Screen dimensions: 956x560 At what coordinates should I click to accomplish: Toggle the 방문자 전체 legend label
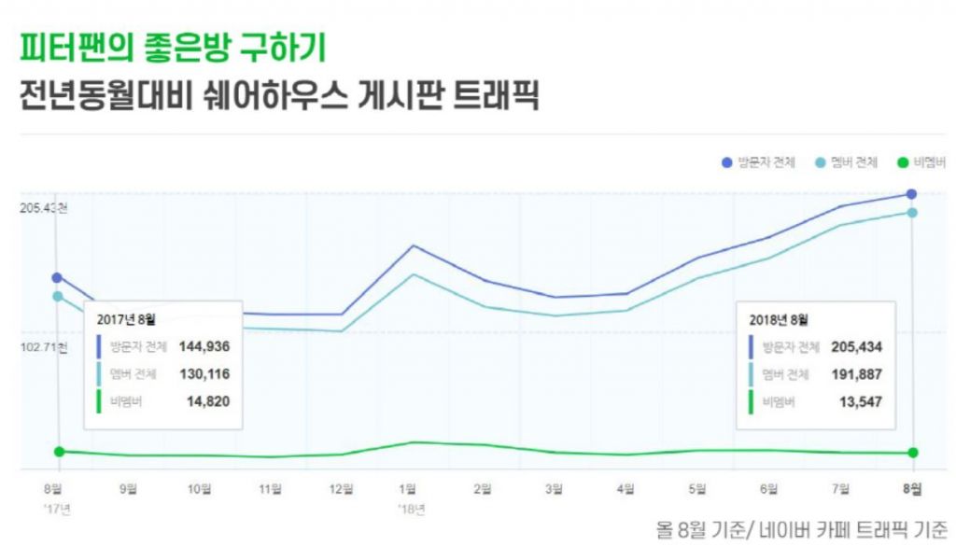point(766,163)
